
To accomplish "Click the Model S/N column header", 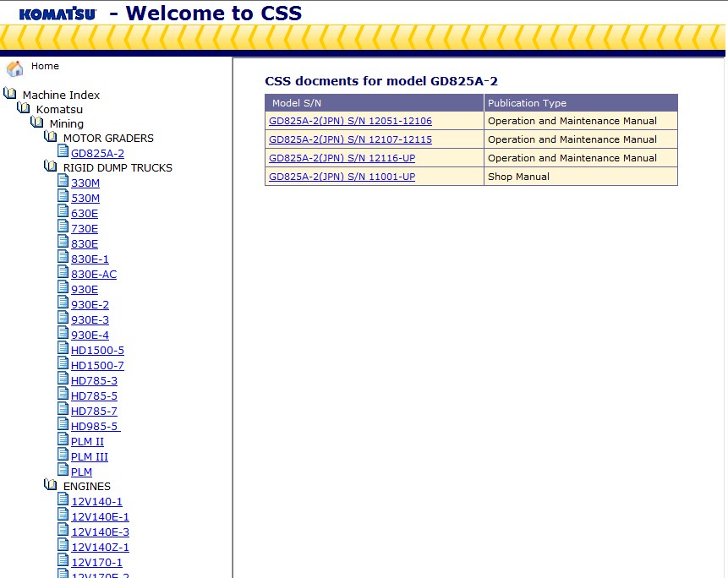I will click(375, 103).
